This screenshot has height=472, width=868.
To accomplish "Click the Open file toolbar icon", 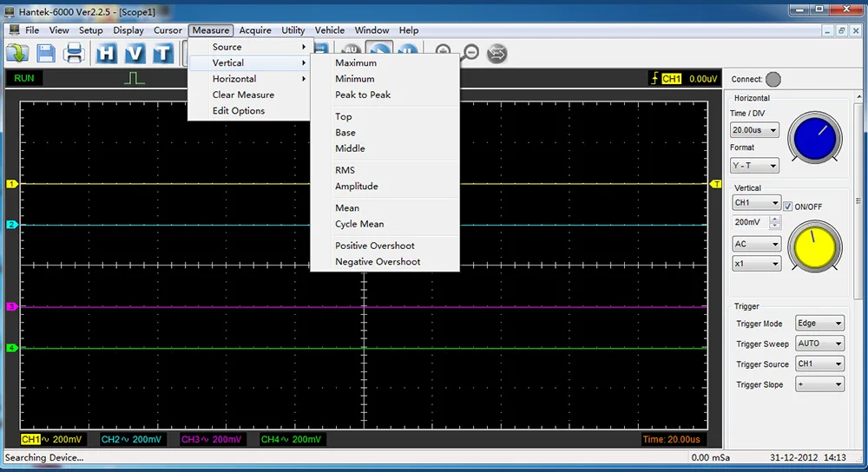I will (x=17, y=53).
